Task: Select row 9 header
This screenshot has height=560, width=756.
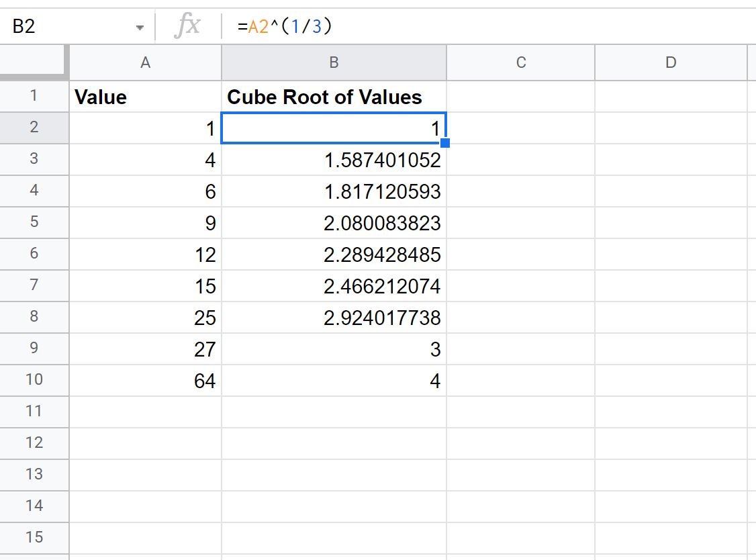Action: pos(34,348)
